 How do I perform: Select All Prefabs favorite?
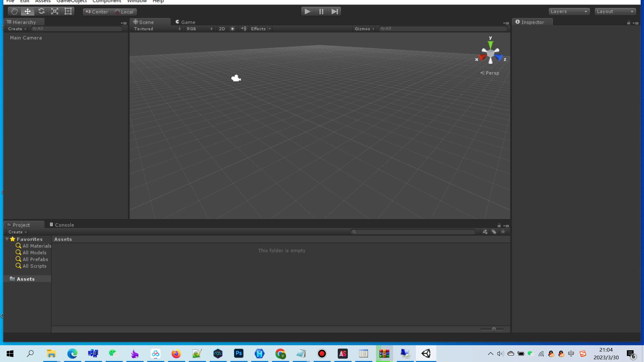tap(32, 259)
